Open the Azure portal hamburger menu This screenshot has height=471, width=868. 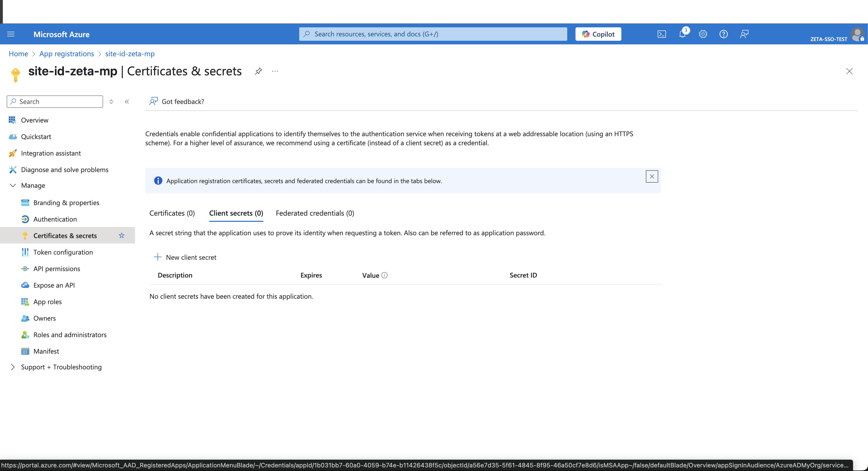[x=11, y=34]
